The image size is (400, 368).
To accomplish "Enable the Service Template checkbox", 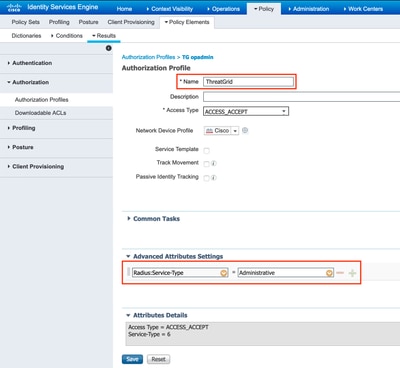I will (x=207, y=151).
